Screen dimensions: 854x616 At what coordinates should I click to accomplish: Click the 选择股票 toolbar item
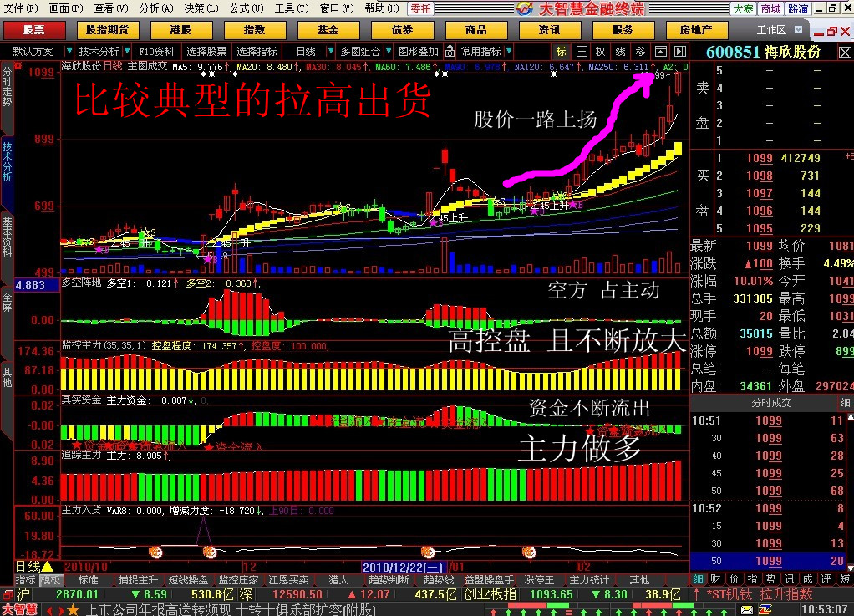point(206,52)
